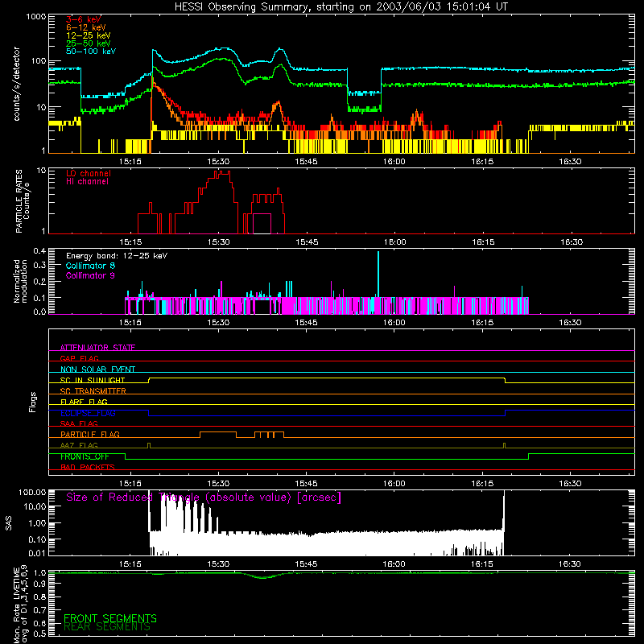Click the "16:00" time label under the counts plot
The width and height of the screenshot is (644, 644).
394,162
